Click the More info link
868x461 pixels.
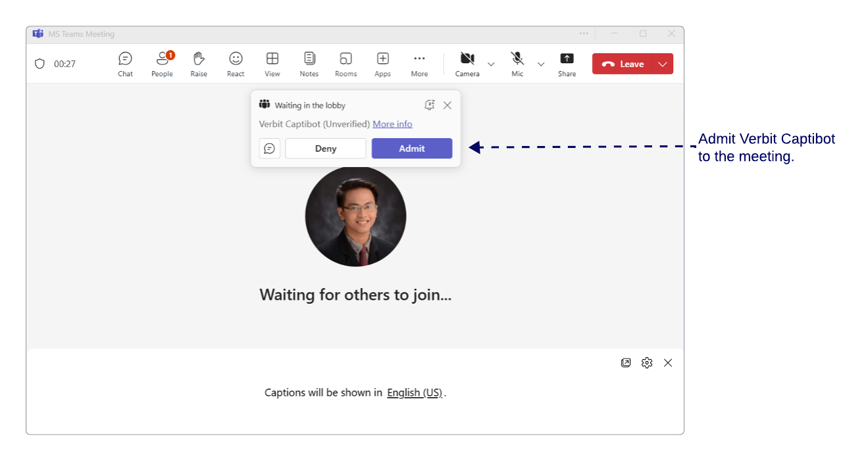point(392,124)
